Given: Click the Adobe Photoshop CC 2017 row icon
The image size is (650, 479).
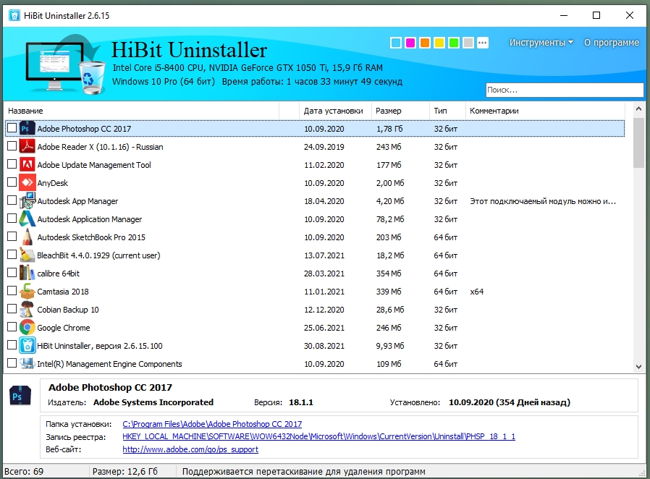Looking at the screenshot, I should click(27, 129).
